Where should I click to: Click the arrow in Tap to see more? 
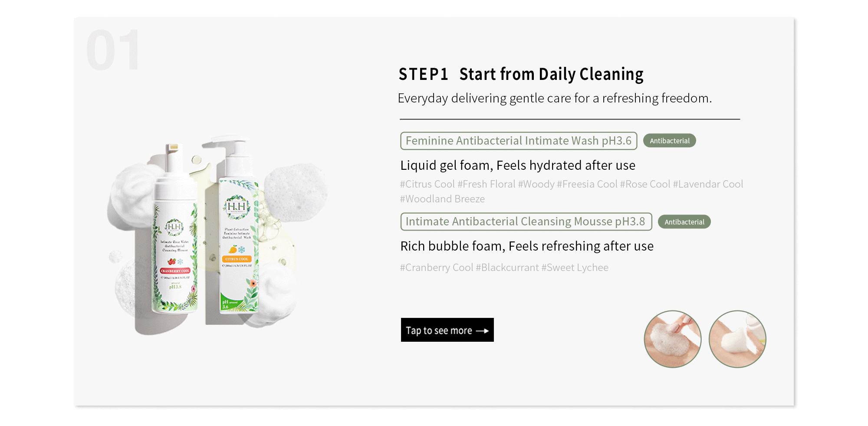(482, 331)
